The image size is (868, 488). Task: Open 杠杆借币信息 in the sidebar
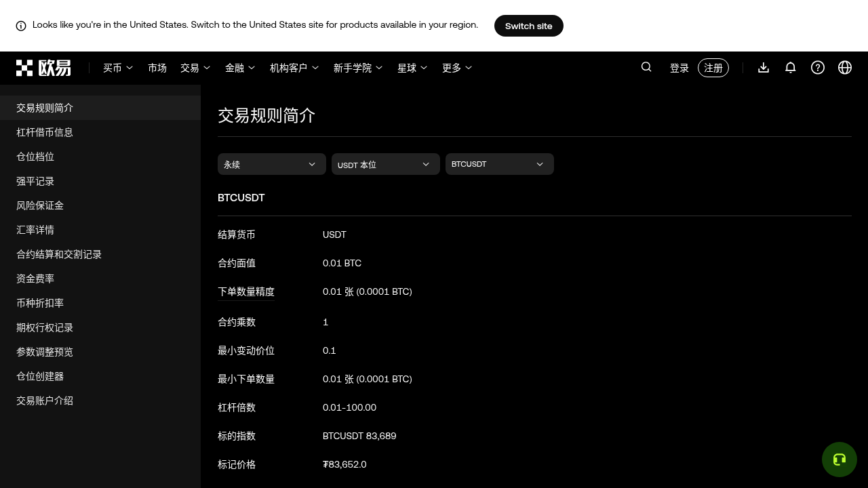[x=100, y=132]
